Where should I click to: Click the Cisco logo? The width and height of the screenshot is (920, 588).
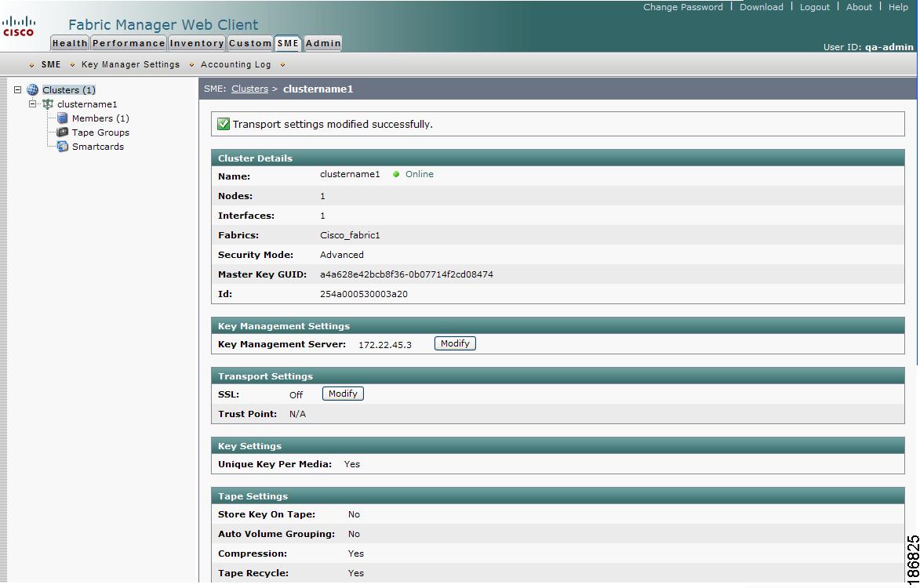[x=19, y=27]
